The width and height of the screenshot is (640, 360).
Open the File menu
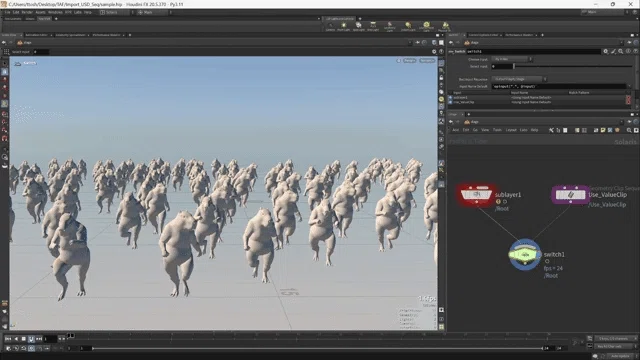tap(8, 12)
